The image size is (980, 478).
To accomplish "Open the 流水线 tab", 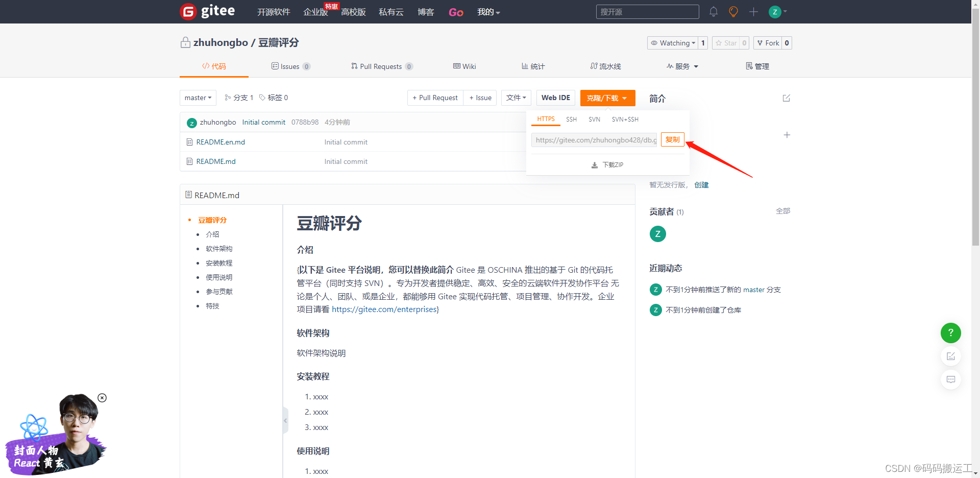I will click(x=605, y=66).
